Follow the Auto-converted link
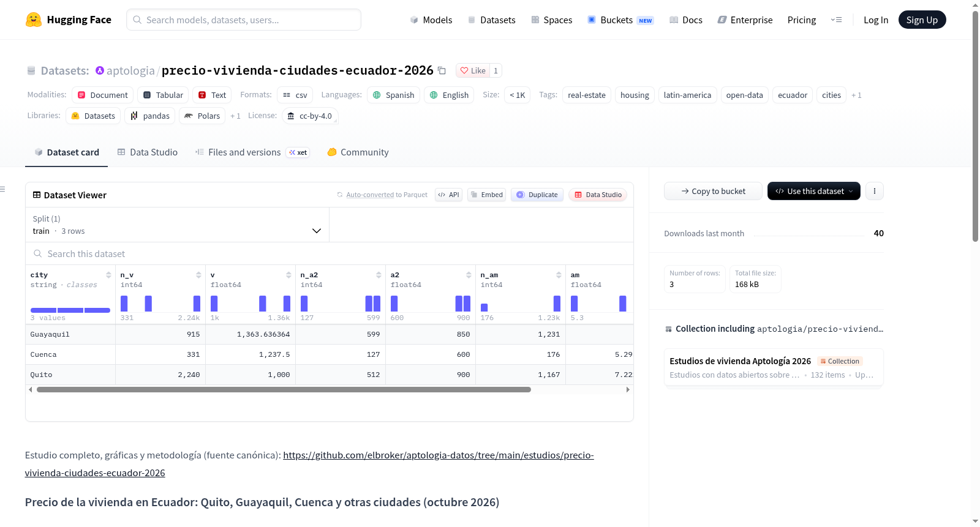The image size is (980, 527). click(x=370, y=195)
